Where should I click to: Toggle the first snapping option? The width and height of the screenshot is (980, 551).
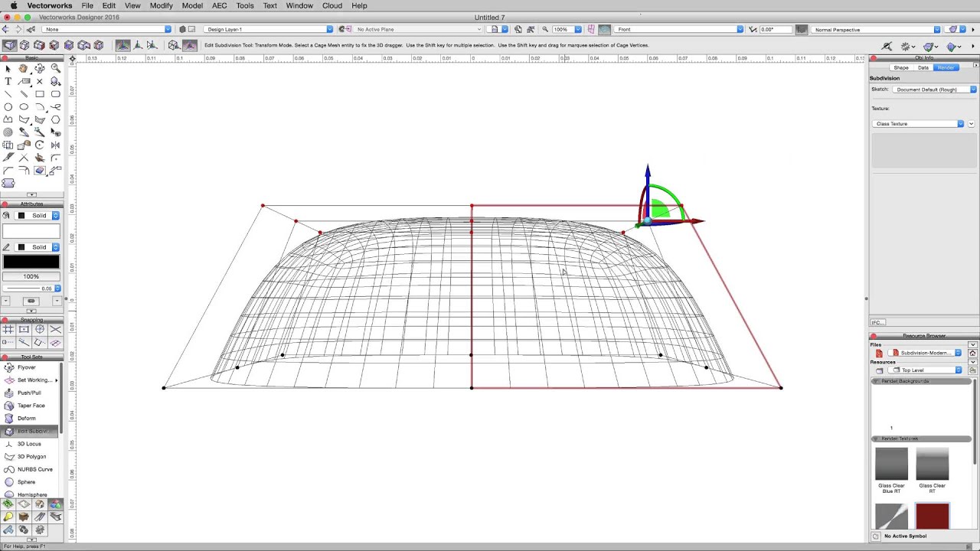click(x=8, y=329)
